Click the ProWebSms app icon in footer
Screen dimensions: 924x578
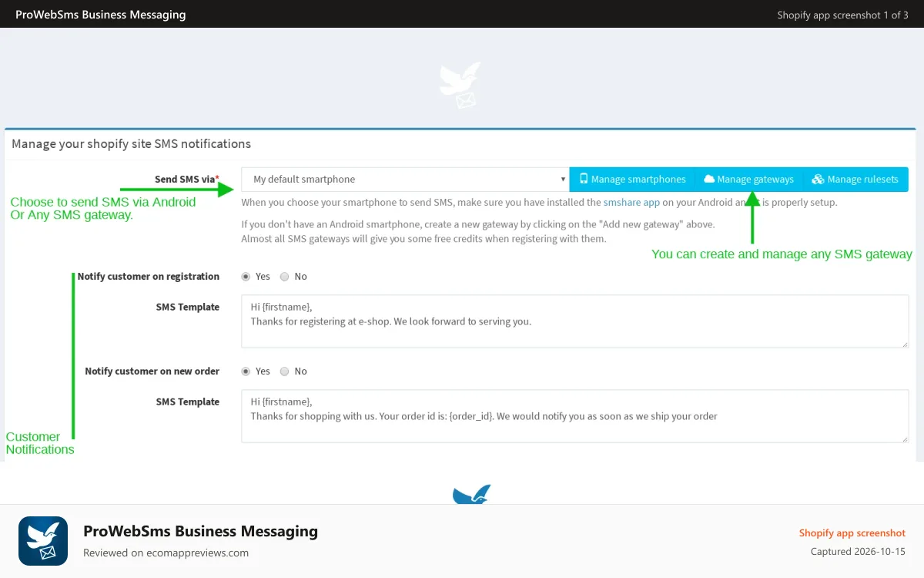point(43,541)
